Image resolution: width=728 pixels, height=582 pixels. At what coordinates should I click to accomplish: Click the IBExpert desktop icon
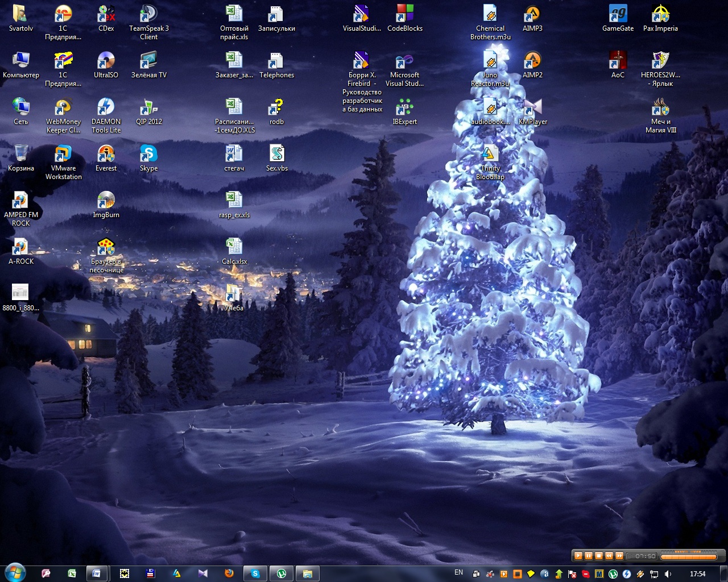tap(404, 107)
